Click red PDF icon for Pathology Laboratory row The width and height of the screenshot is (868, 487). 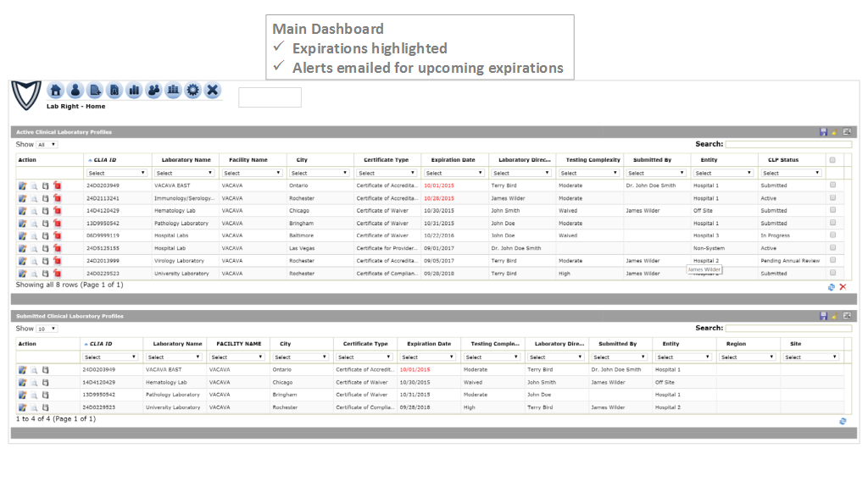tap(57, 224)
